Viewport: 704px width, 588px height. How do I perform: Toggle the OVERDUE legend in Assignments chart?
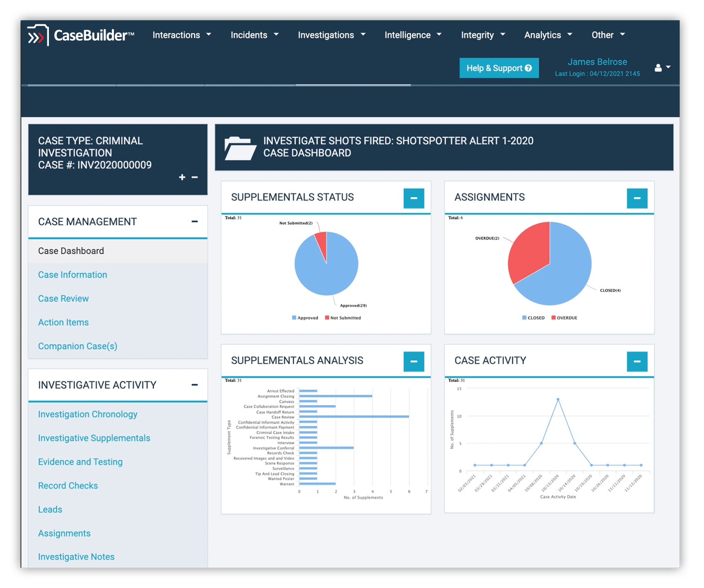(x=564, y=318)
